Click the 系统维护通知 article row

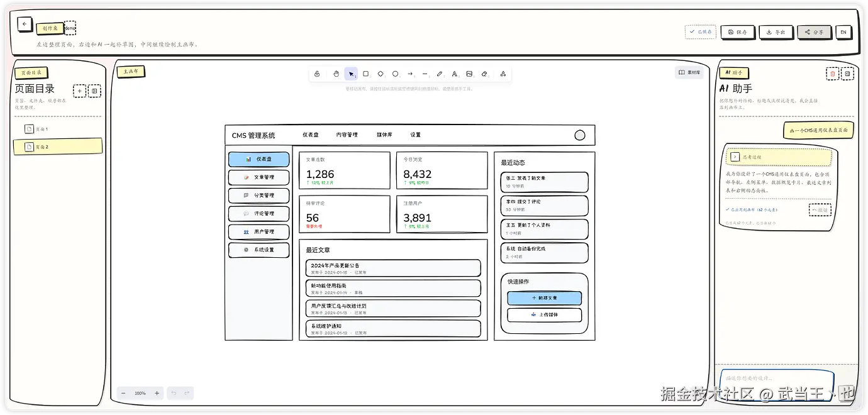(x=393, y=329)
